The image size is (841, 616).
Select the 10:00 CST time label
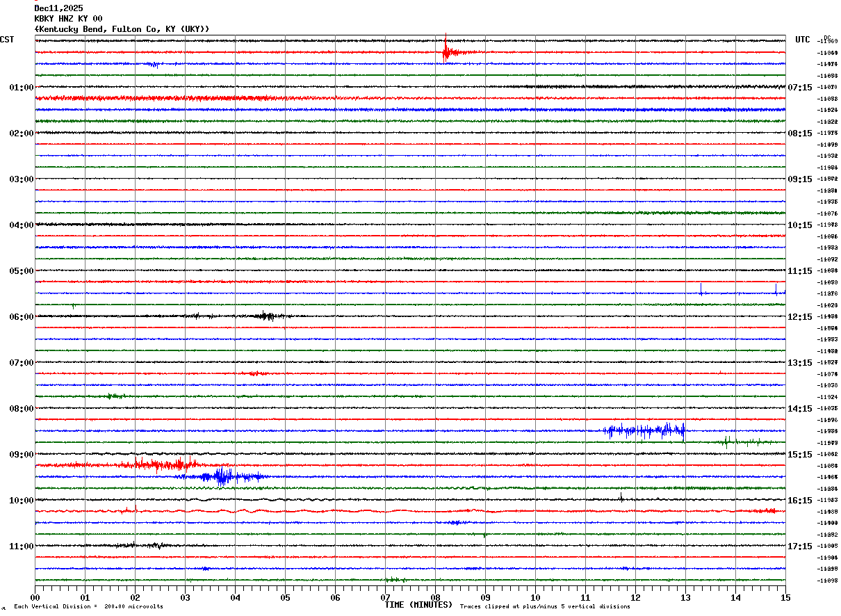coord(22,501)
